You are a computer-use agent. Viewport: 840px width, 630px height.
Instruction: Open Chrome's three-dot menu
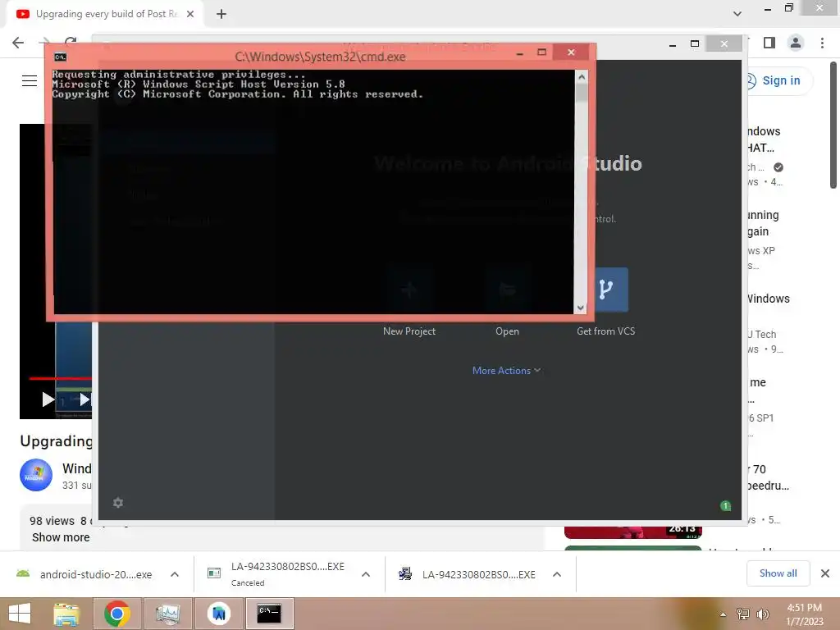tap(822, 43)
